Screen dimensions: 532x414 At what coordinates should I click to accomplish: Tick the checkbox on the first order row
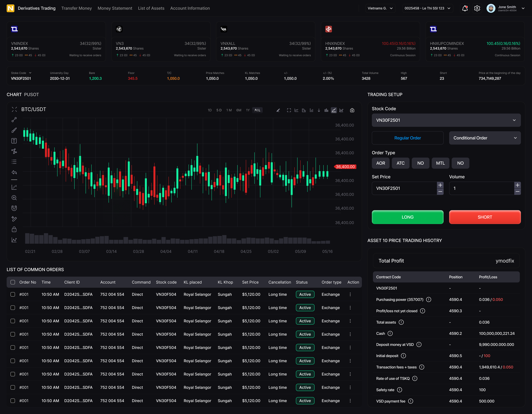click(x=13, y=294)
